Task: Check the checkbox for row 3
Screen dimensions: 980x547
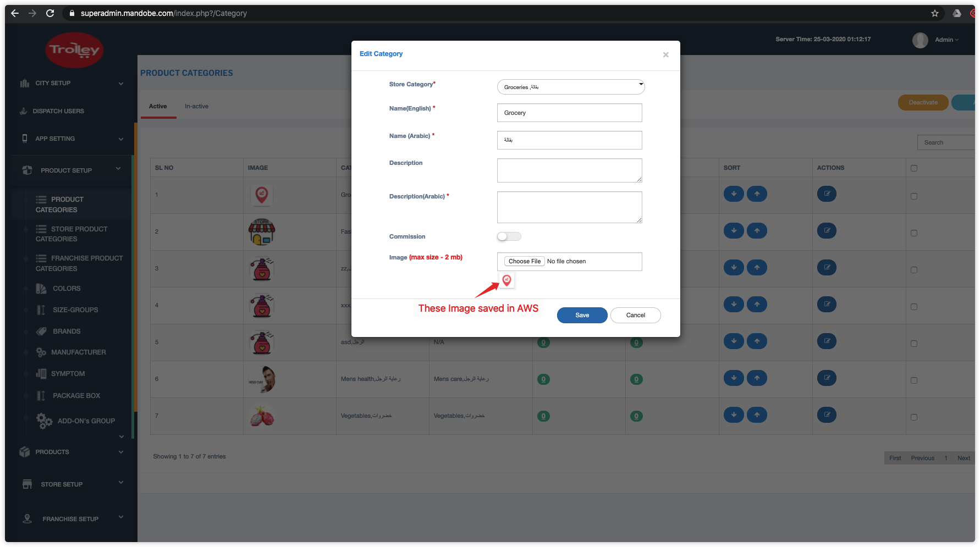Action: coord(914,270)
